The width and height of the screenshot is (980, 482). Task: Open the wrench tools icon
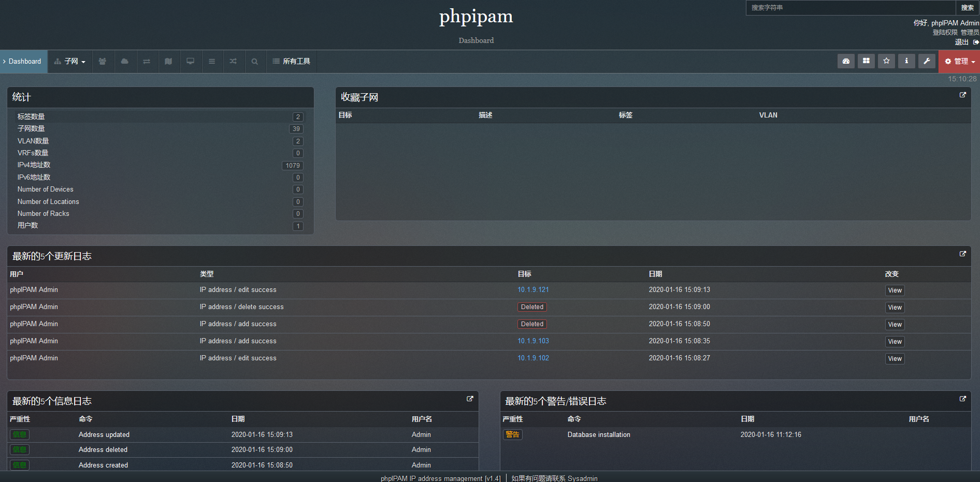[x=927, y=61]
